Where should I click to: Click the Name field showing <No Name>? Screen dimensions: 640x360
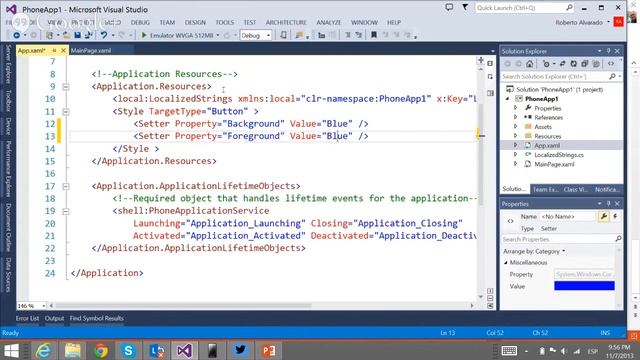(x=567, y=216)
